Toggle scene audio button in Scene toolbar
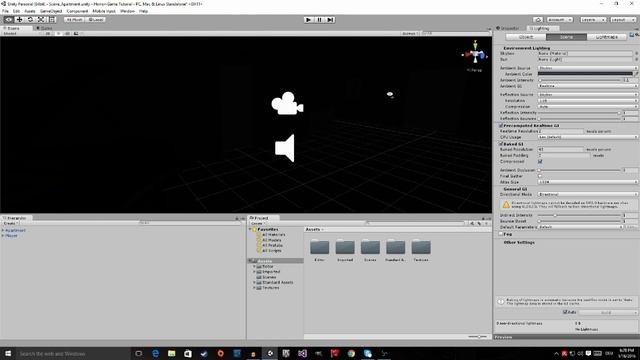Viewport: 640px width, 360px height. (67, 33)
